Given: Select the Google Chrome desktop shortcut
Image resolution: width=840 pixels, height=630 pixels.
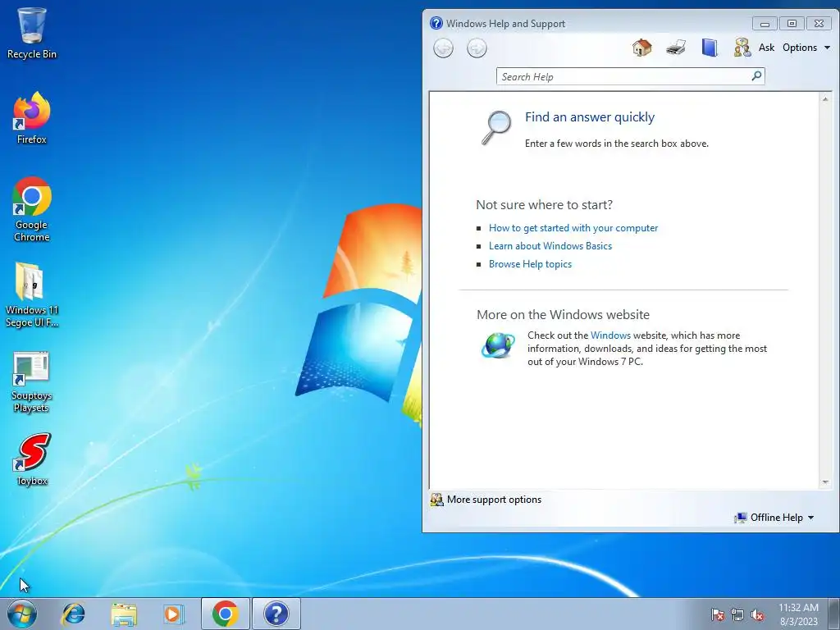Looking at the screenshot, I should click(x=32, y=209).
